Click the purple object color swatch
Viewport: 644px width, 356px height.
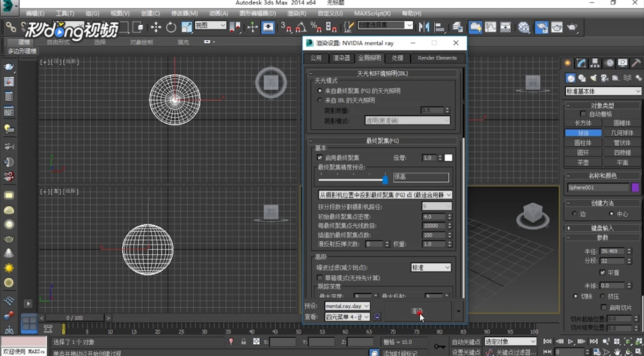coord(635,188)
